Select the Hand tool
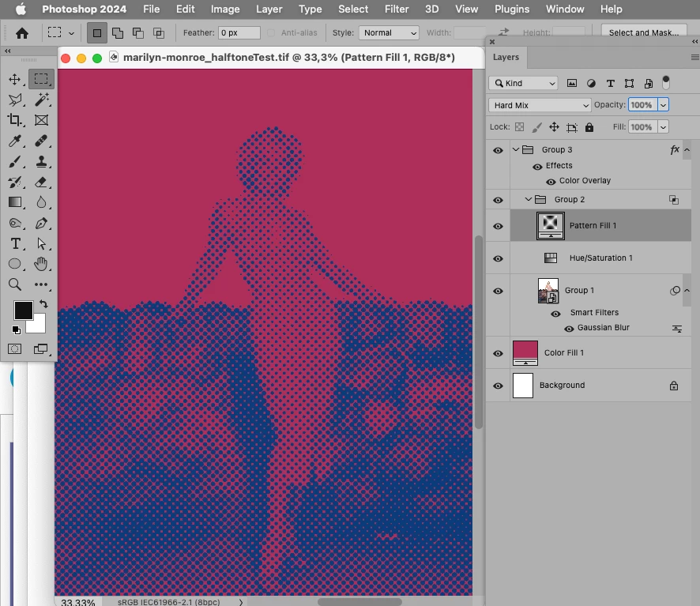Image resolution: width=700 pixels, height=606 pixels. click(x=41, y=264)
